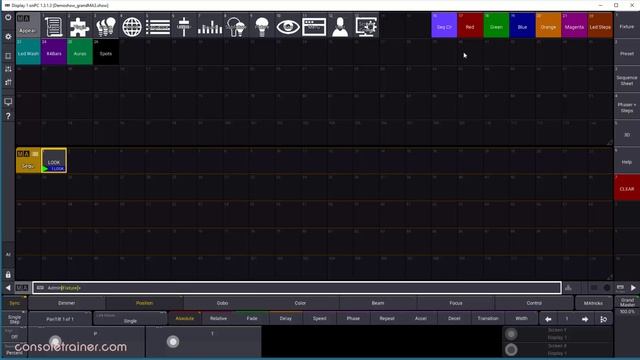Toggle the Fade layer
Viewport: 640px width, 360px height.
(x=252, y=318)
